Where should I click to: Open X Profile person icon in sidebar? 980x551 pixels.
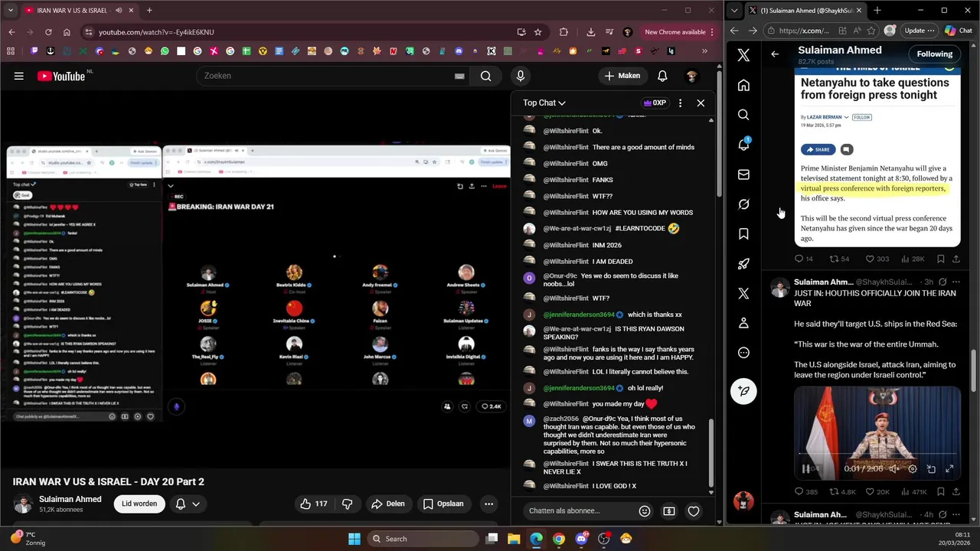(x=743, y=323)
